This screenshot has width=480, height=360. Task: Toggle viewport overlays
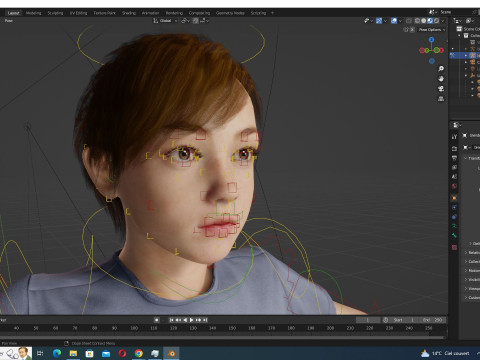[394, 21]
